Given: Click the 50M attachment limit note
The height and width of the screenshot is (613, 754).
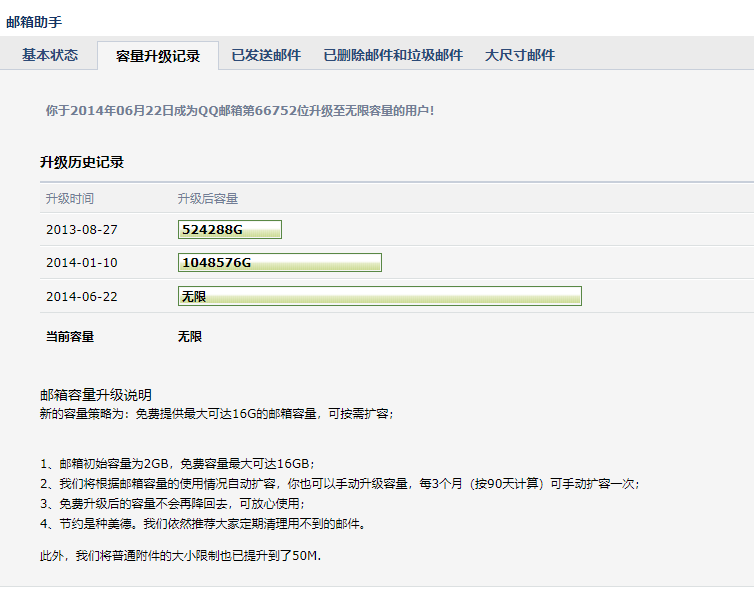Looking at the screenshot, I should pos(180,556).
